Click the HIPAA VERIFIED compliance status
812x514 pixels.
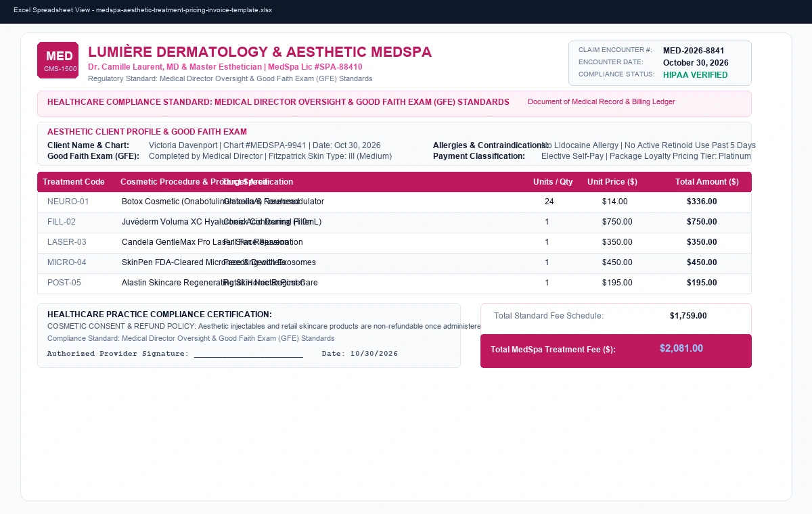pos(696,75)
